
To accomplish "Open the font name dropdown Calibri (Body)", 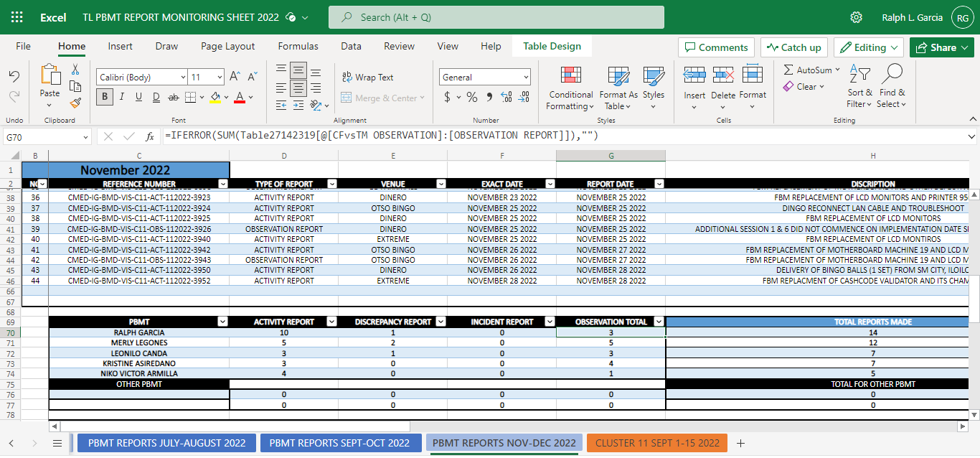I will coord(142,77).
